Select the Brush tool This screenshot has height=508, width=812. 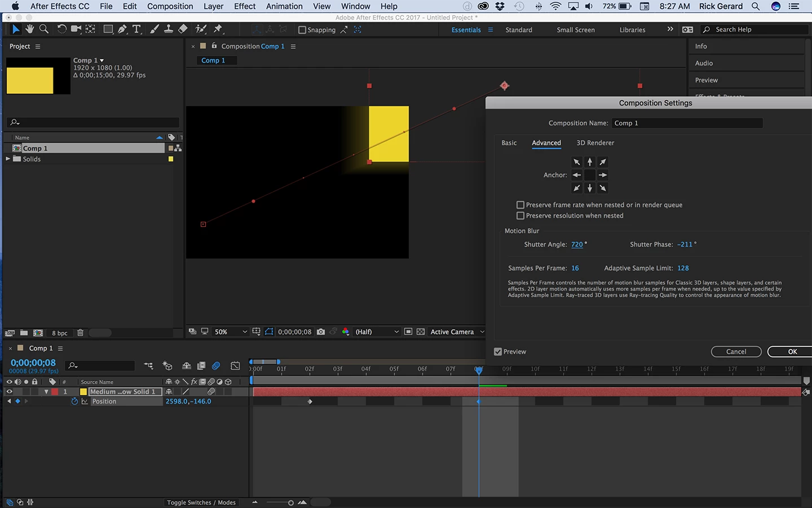(154, 29)
